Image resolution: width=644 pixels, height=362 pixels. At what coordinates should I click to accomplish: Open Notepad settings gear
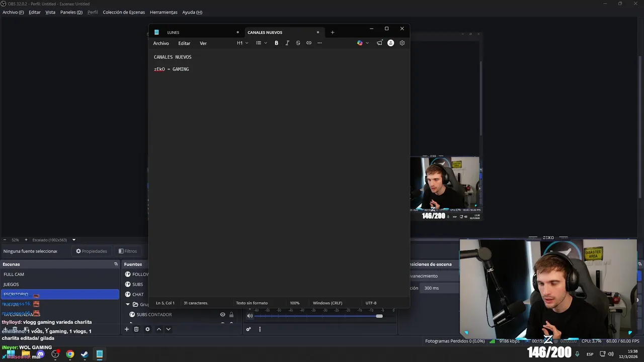[x=402, y=43]
